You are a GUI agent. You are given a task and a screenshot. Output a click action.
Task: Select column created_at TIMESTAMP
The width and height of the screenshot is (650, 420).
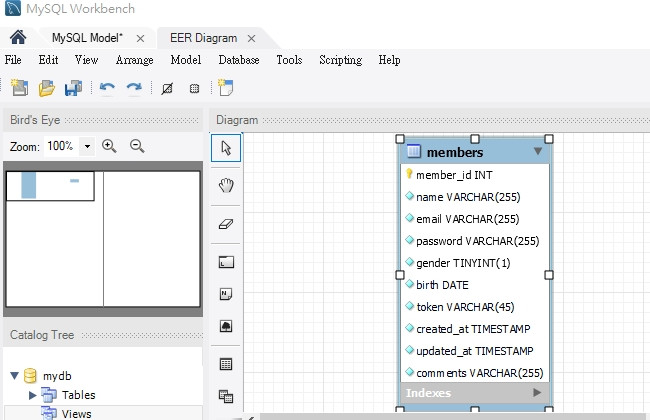(473, 329)
